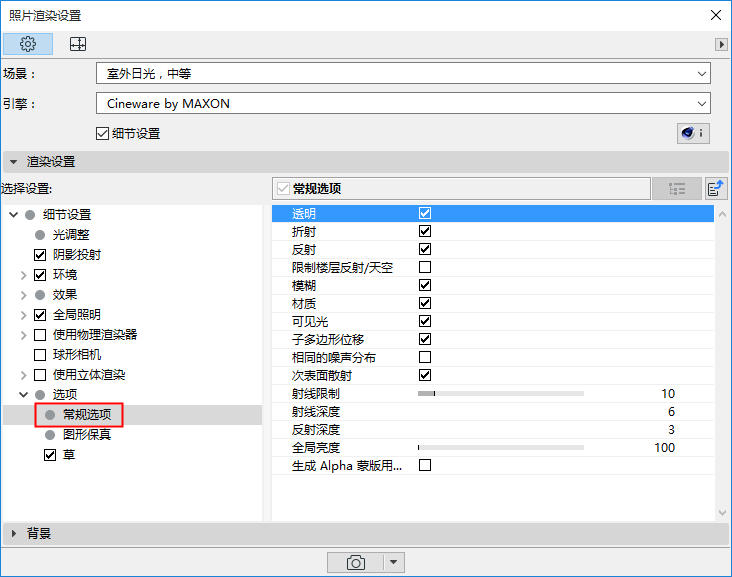732x577 pixels.
Task: Select 效果 tree item label
Action: tap(65, 295)
